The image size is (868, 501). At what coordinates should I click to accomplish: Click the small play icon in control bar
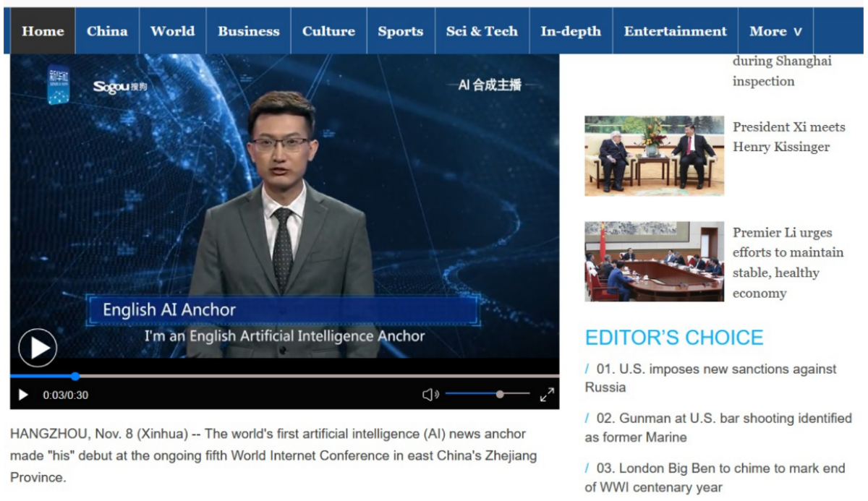coord(23,395)
